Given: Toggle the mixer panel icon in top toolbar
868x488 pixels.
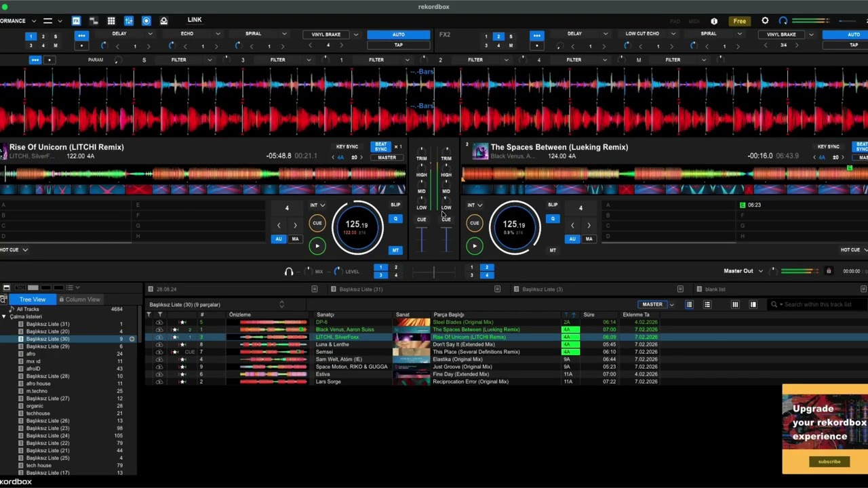Looking at the screenshot, I should click(x=129, y=21).
